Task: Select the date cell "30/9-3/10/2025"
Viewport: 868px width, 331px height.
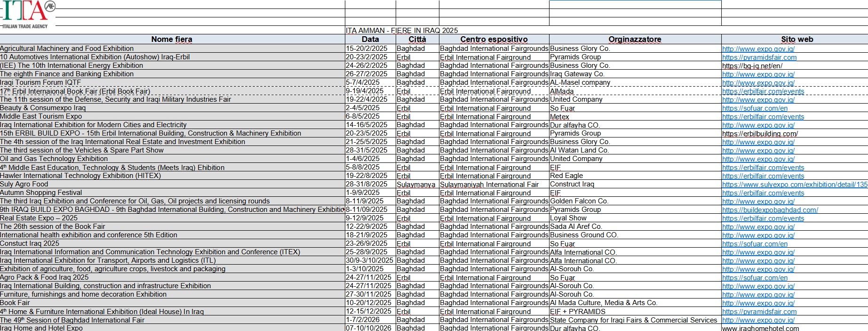Action: (x=370, y=260)
